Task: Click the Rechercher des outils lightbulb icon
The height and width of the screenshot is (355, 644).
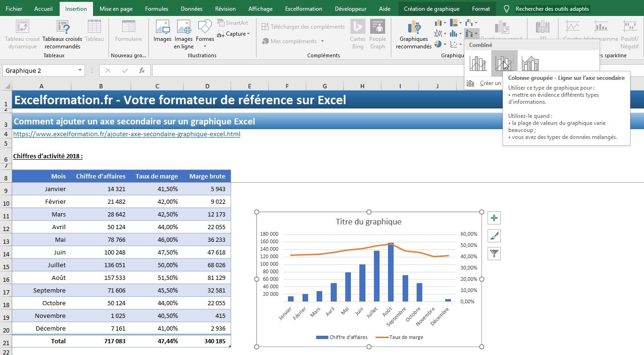Action: pos(506,8)
